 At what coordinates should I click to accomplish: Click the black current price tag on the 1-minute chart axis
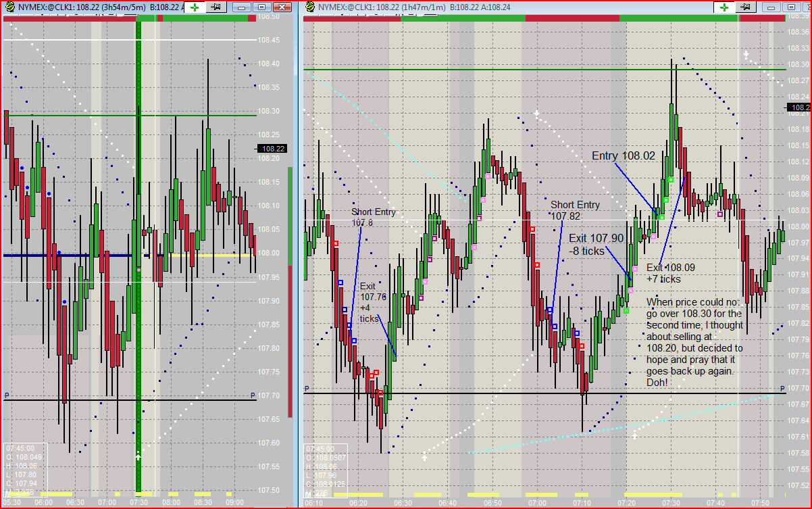(800, 107)
